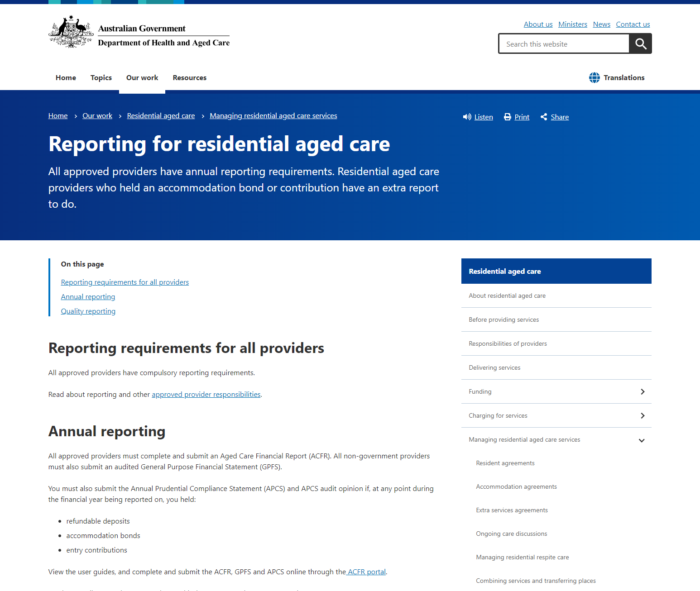The image size is (700, 591).
Task: Follow the ACFR portal link
Action: tap(366, 572)
